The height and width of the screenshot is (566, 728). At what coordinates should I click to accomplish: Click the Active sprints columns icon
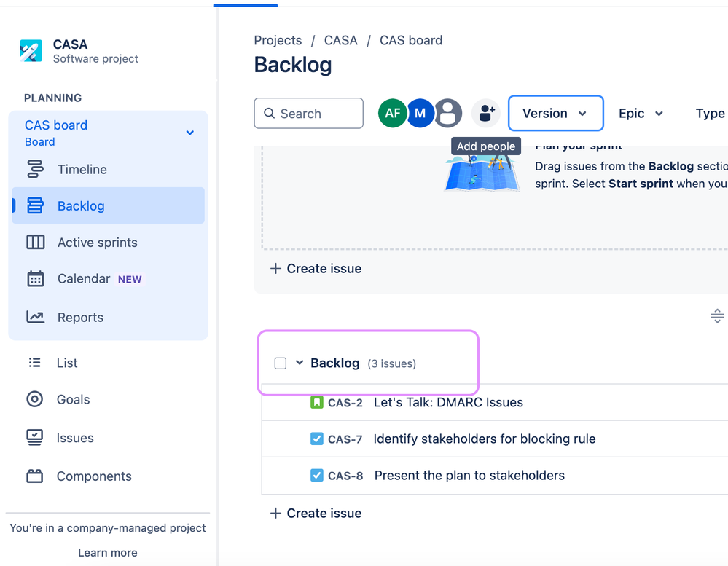pyautogui.click(x=35, y=242)
